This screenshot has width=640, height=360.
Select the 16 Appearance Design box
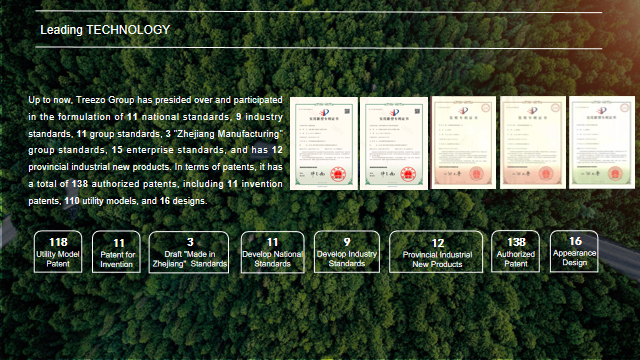(x=574, y=251)
